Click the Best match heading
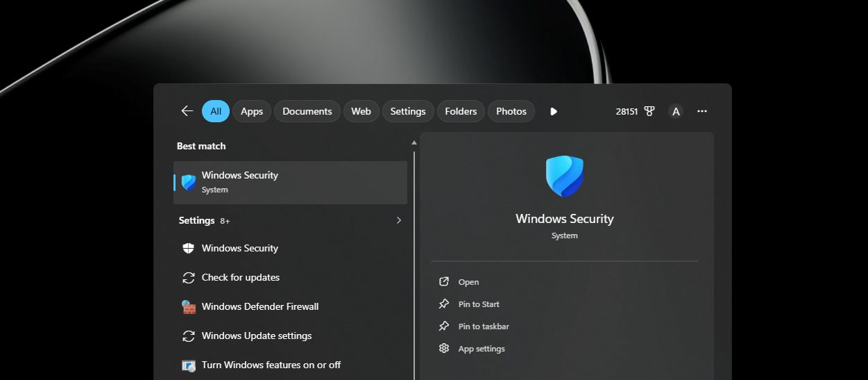The width and height of the screenshot is (868, 380). 201,146
